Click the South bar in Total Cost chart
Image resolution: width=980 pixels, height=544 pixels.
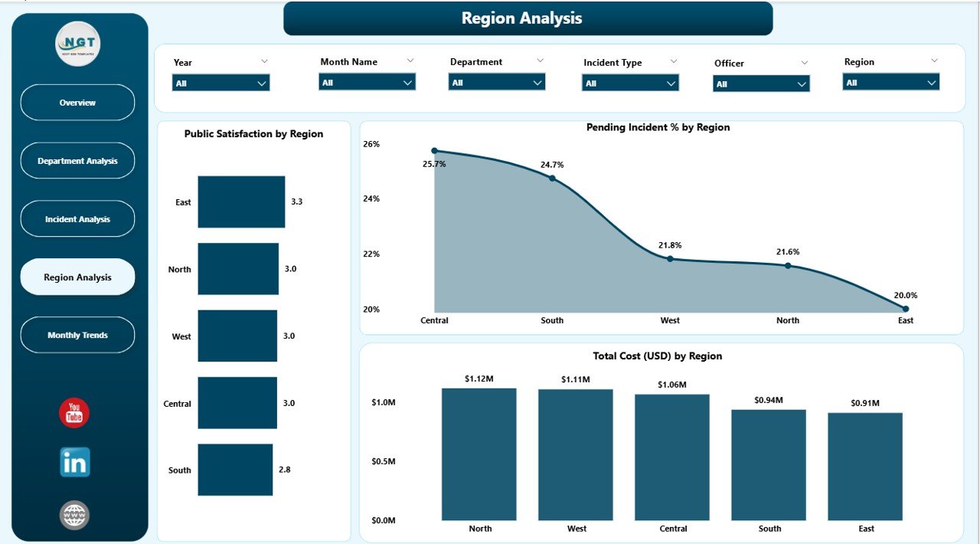coord(769,464)
